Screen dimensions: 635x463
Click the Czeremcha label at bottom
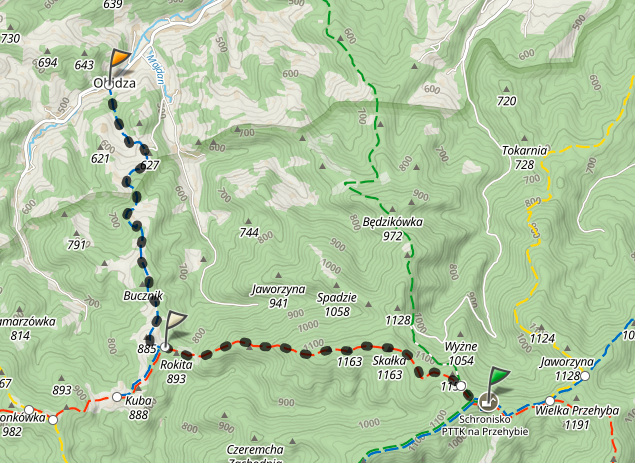(x=255, y=449)
